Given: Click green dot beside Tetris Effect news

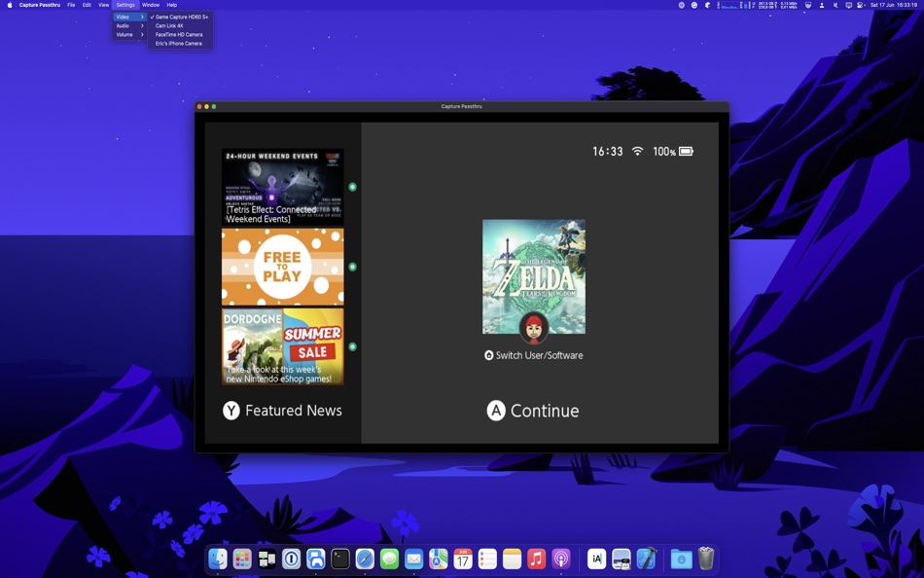Looking at the screenshot, I should [x=352, y=187].
